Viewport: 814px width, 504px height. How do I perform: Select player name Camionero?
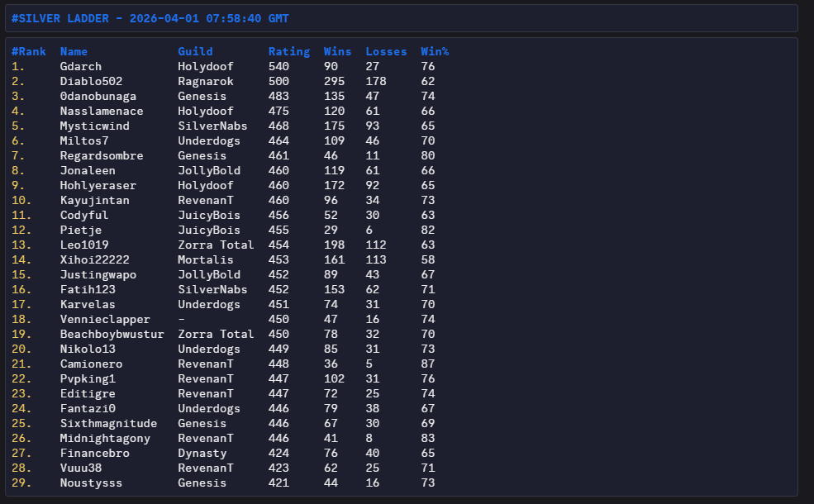pos(91,364)
